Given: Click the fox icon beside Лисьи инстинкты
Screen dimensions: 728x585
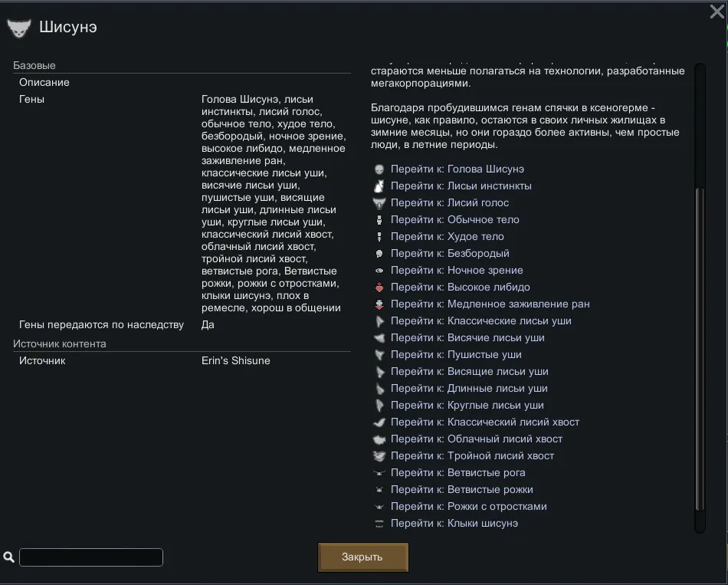Looking at the screenshot, I should click(x=379, y=186).
